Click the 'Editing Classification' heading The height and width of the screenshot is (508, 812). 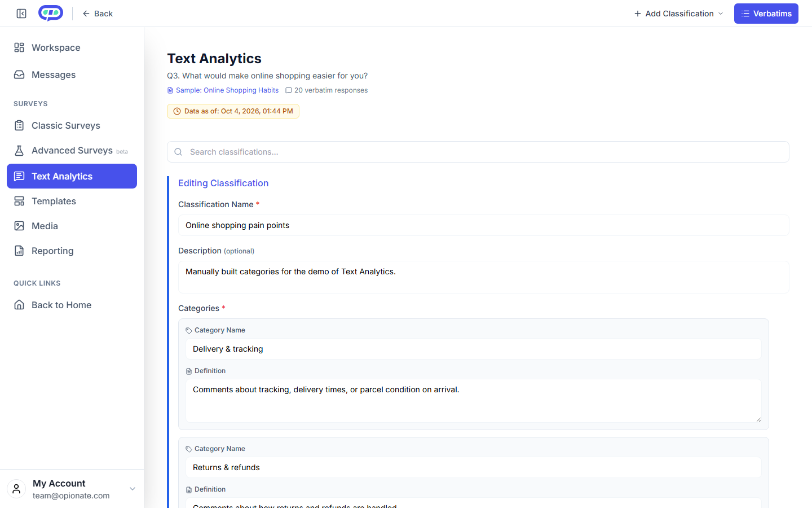tap(223, 183)
